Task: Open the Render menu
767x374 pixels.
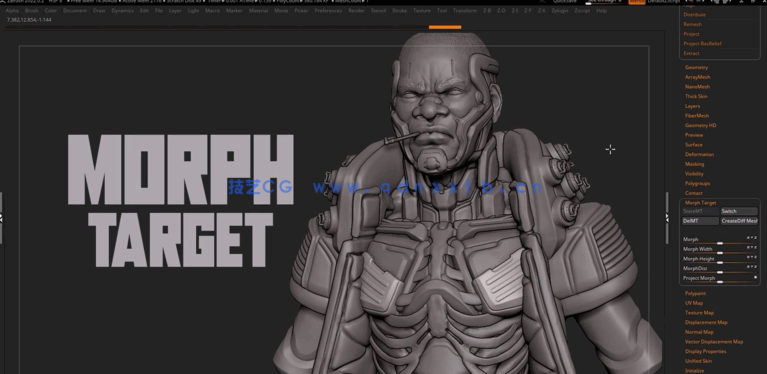Action: [x=356, y=10]
